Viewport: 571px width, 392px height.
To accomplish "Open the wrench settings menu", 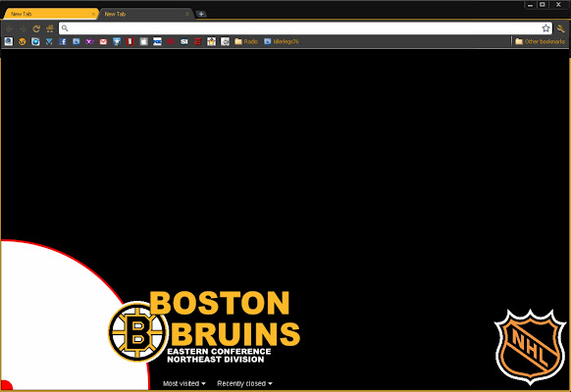I will click(561, 28).
